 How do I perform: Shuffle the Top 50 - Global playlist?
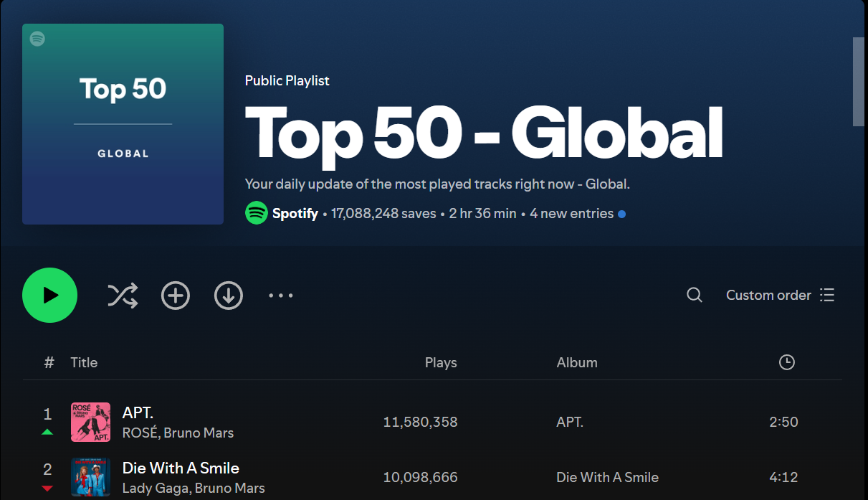point(122,295)
